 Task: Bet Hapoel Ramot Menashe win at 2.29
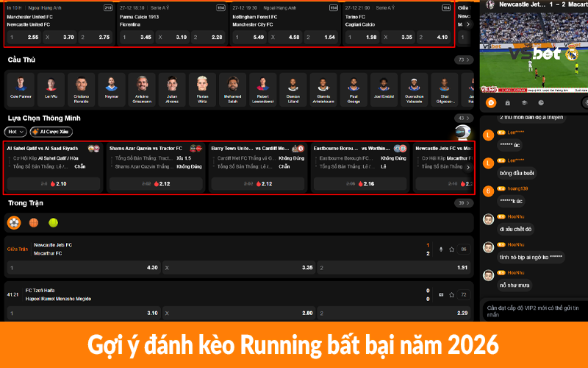tap(394, 314)
